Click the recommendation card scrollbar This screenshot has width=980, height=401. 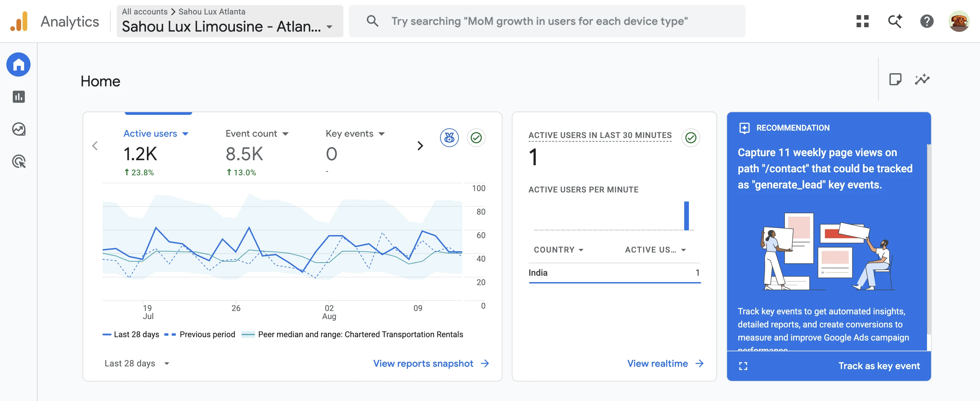point(929,240)
